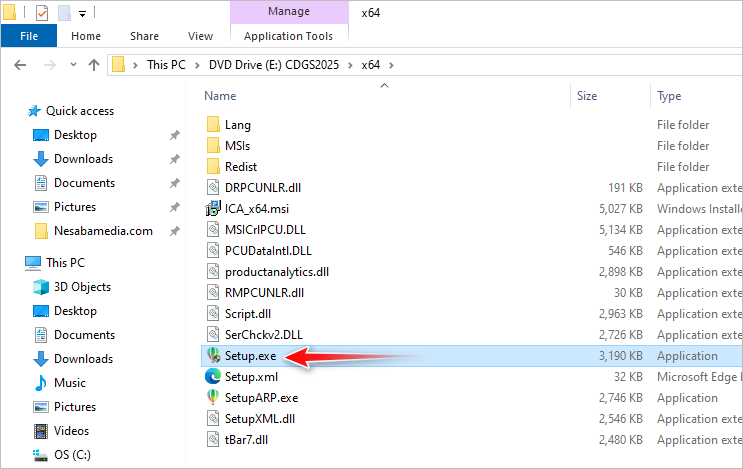This screenshot has width=743, height=469.
Task: Click the SetupARP.exe file name
Action: click(x=262, y=397)
